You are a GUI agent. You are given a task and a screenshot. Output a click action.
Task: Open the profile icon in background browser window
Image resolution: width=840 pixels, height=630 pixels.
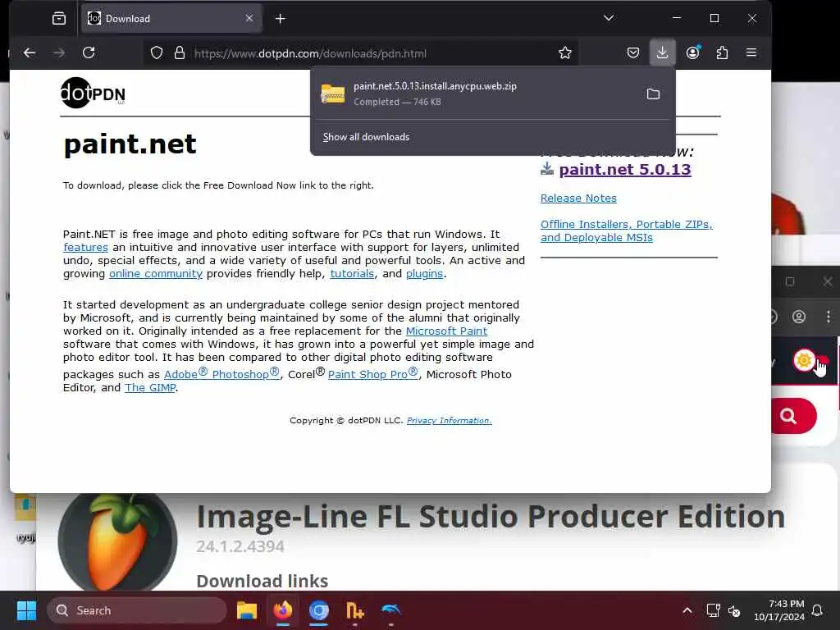pos(799,317)
